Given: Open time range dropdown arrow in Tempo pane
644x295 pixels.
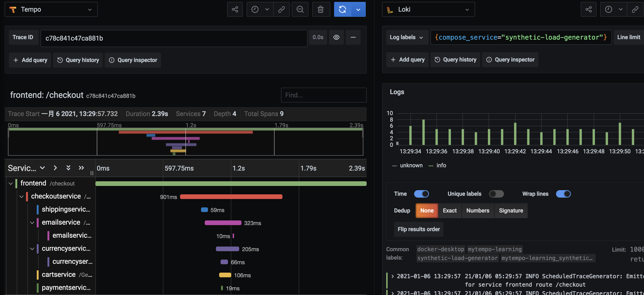Looking at the screenshot, I should pos(267,10).
